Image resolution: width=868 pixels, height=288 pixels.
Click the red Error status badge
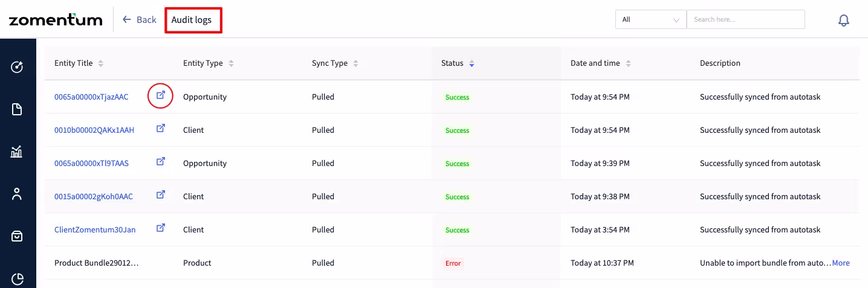tap(453, 263)
